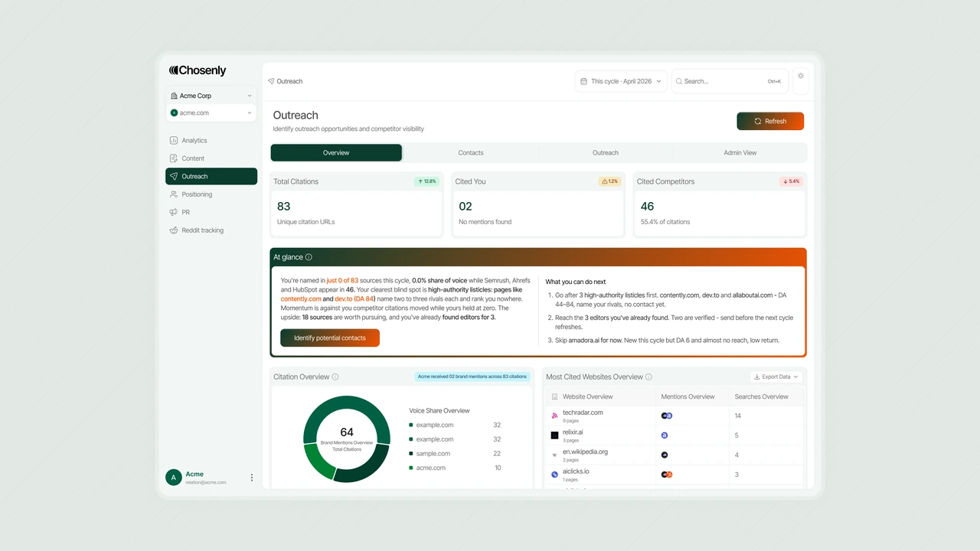This screenshot has width=980, height=551.
Task: Switch to the Outreach tab
Action: point(606,152)
